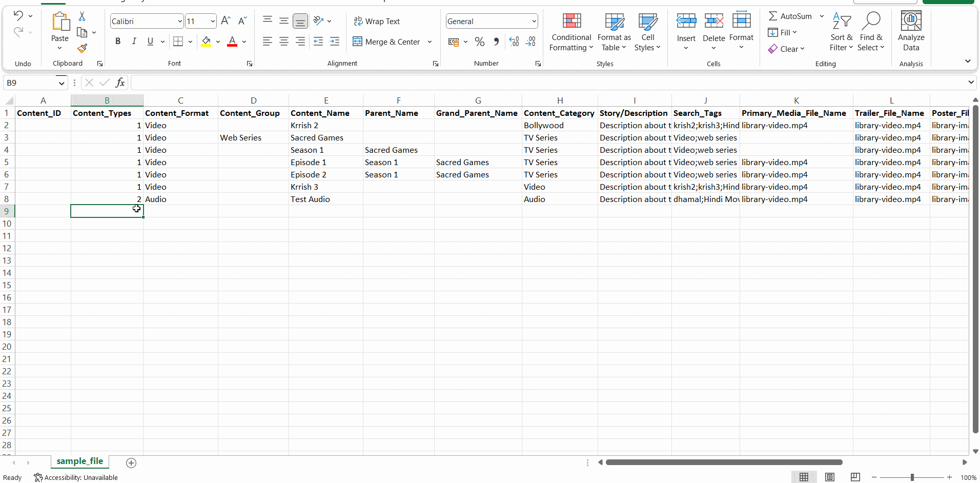Toggle Italic formatting
Image resolution: width=980 pixels, height=483 pixels.
click(134, 42)
